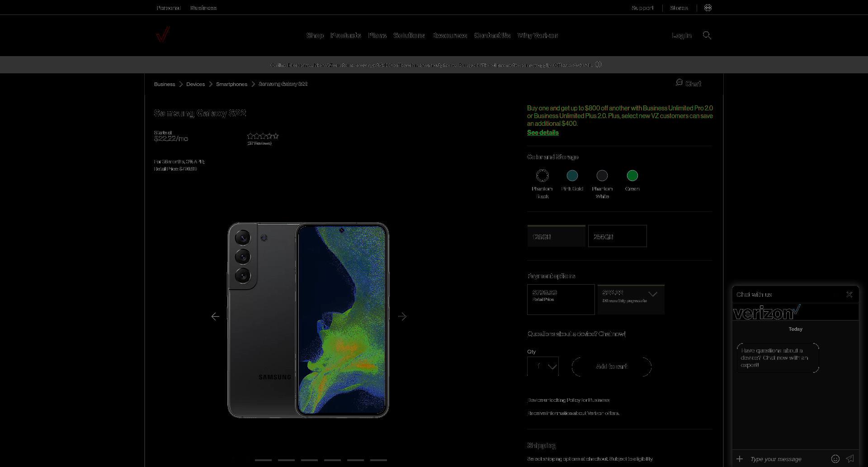Select Pink Gold color swatch

pyautogui.click(x=572, y=176)
